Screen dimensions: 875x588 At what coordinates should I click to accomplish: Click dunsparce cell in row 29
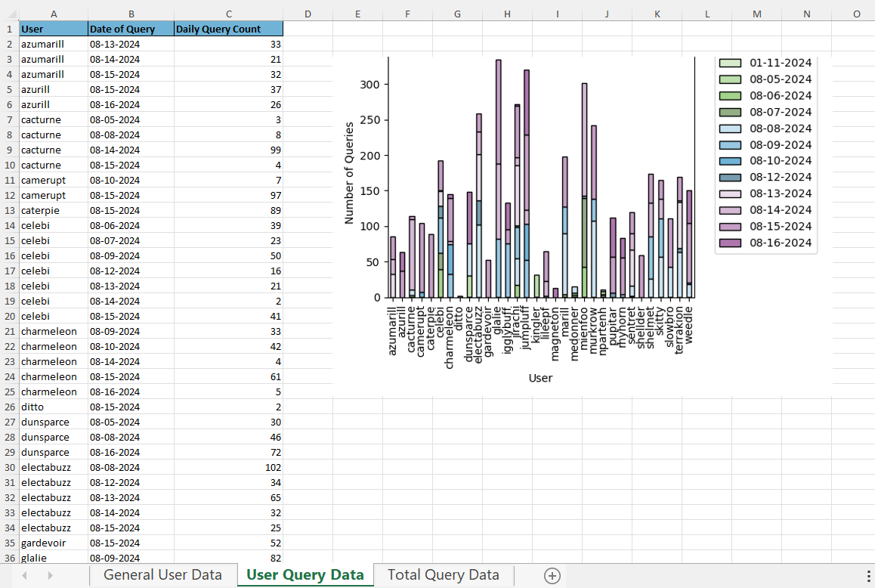point(54,452)
